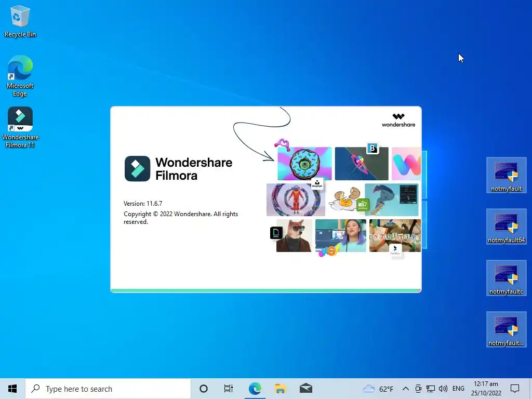Click the 'Version: 11.6.7' text
Screen dimensions: 532x399
click(143, 204)
